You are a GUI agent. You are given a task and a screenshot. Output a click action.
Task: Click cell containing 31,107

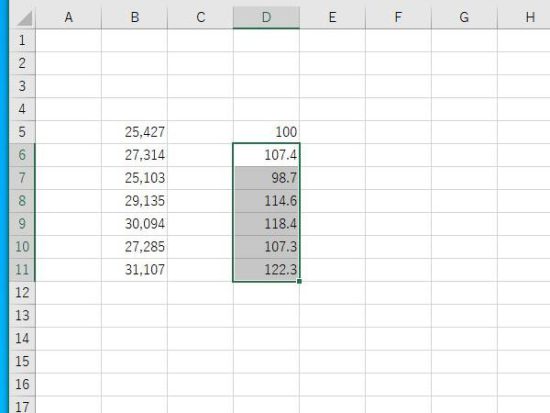pyautogui.click(x=134, y=270)
